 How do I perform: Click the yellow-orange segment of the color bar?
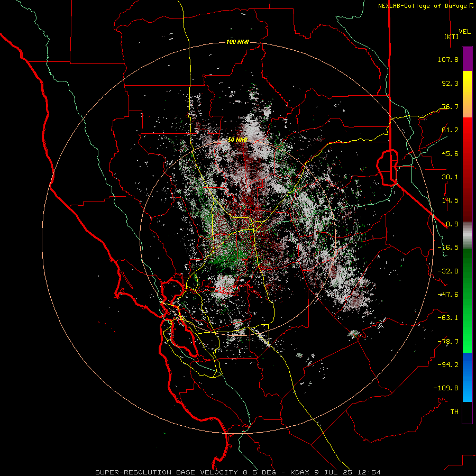tap(467, 94)
